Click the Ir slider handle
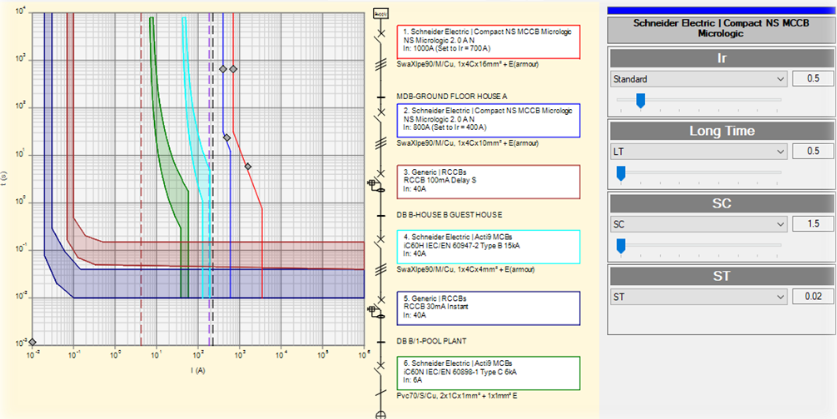The width and height of the screenshot is (837, 419). click(x=641, y=100)
